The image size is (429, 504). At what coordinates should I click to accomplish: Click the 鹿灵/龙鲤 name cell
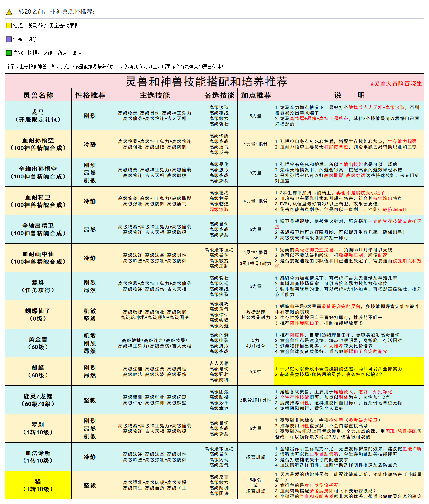point(38,400)
